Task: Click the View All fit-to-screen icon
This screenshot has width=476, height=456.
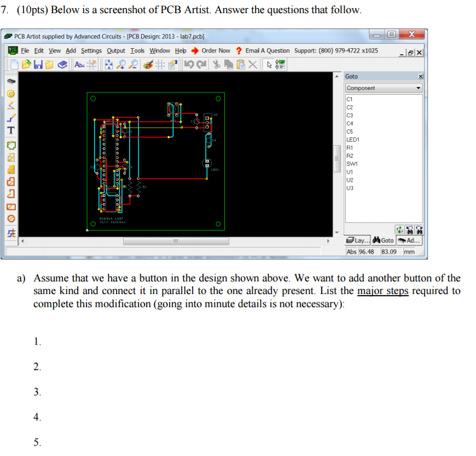Action: click(x=108, y=64)
